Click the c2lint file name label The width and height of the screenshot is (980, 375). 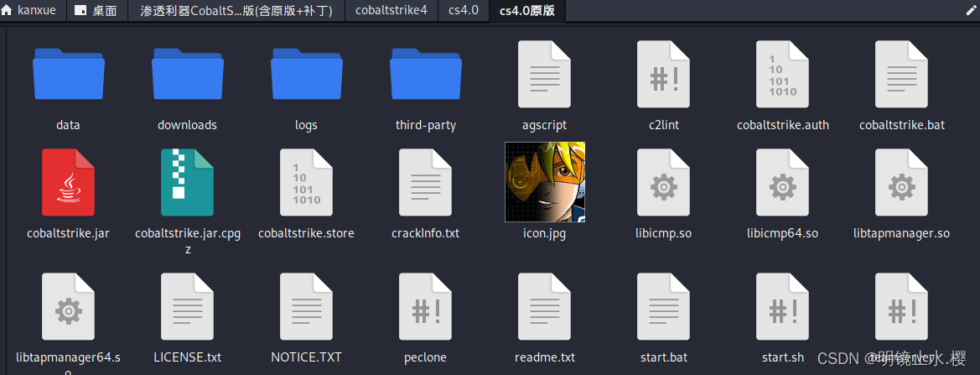pyautogui.click(x=664, y=125)
